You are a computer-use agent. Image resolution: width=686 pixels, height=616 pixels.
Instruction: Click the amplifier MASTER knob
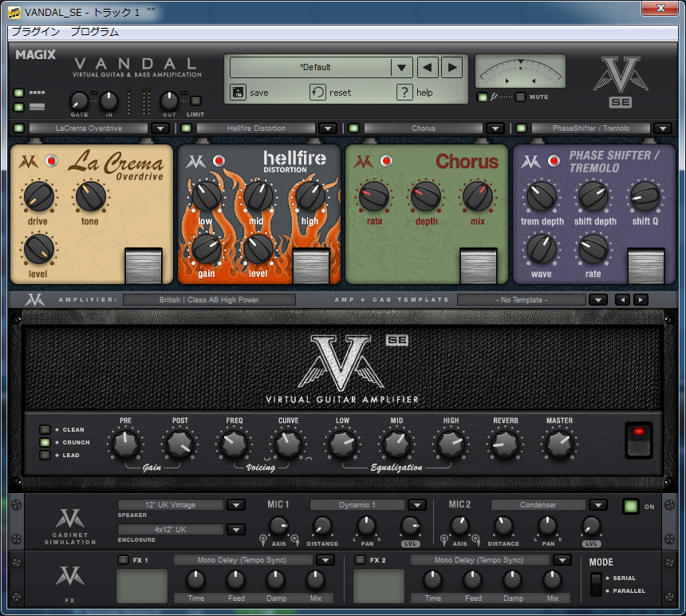(x=559, y=444)
